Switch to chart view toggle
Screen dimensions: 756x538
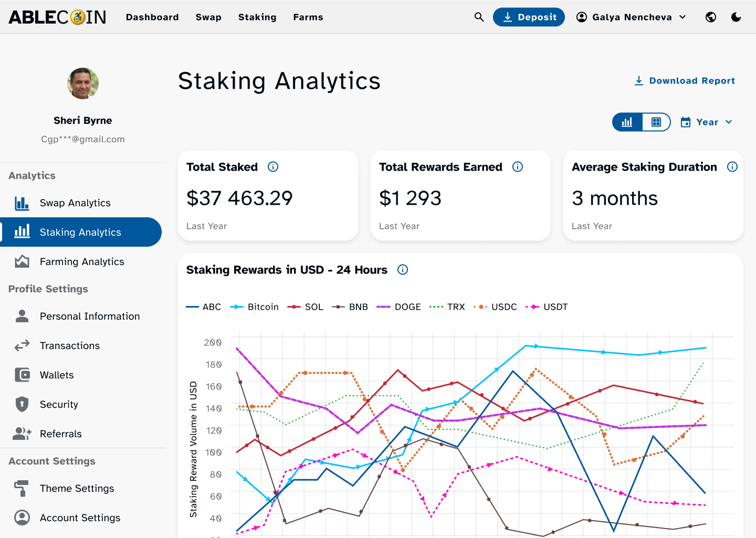coord(627,122)
